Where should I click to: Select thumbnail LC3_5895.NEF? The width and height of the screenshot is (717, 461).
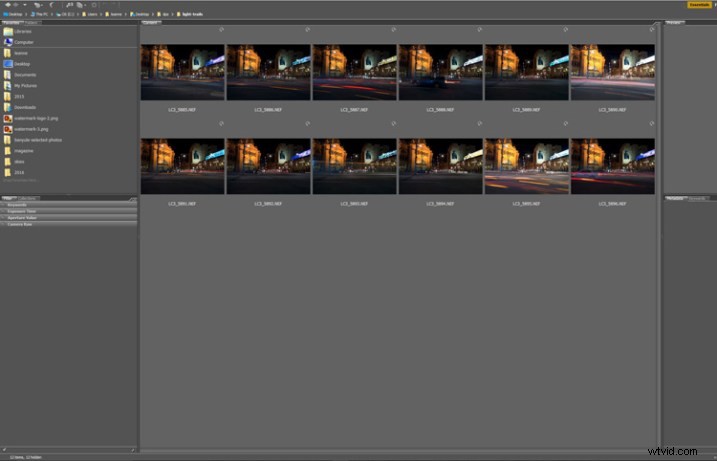click(527, 166)
